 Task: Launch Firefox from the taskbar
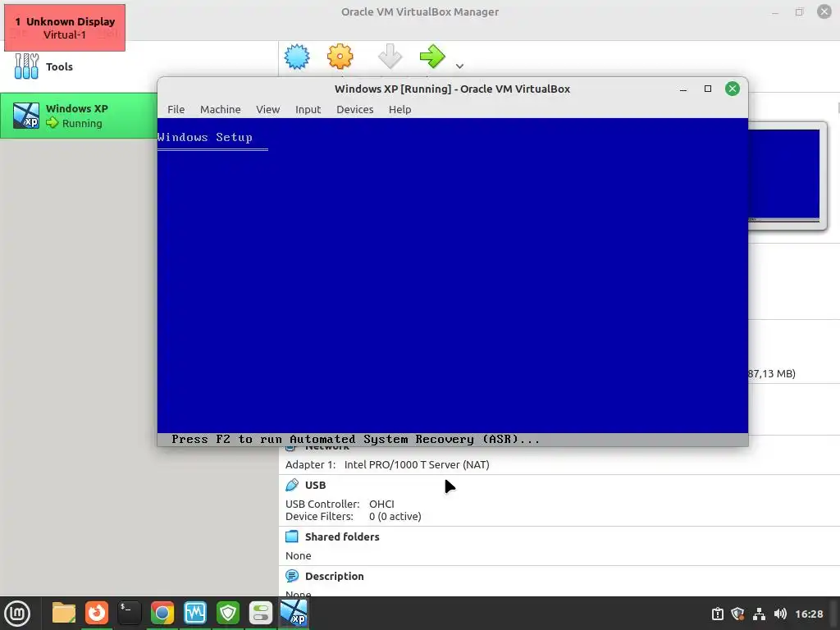[97, 614]
